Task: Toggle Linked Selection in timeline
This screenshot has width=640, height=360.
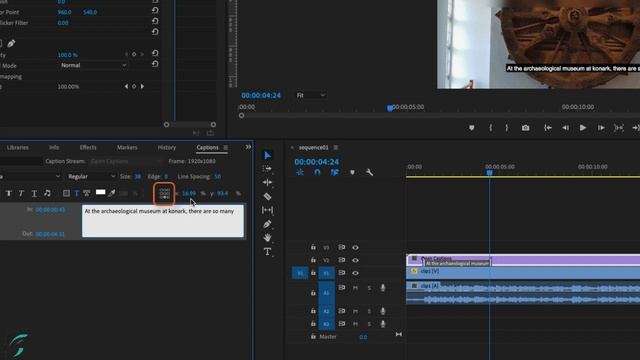Action: 335,172
